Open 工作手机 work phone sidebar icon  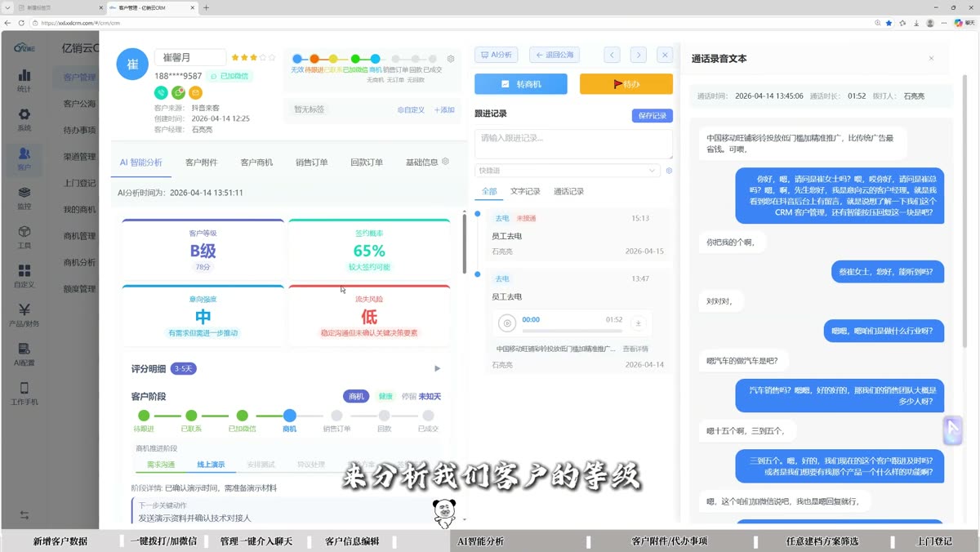click(x=24, y=394)
